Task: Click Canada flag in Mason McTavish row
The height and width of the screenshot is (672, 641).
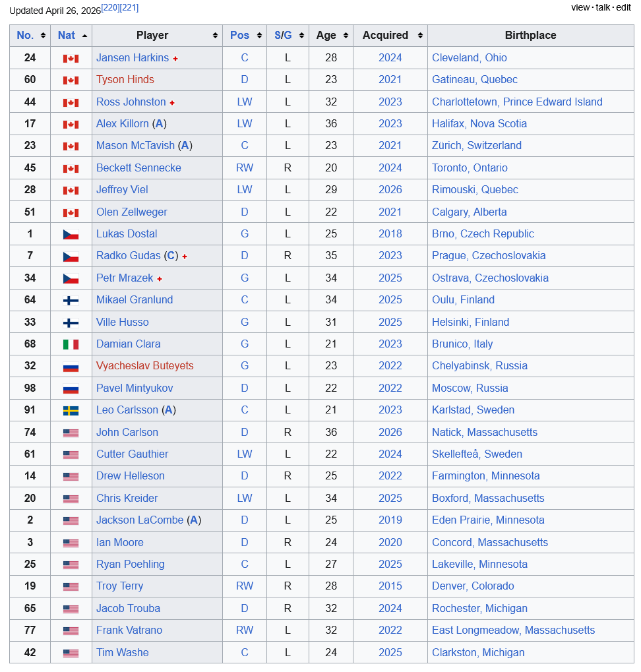Action: [x=71, y=146]
